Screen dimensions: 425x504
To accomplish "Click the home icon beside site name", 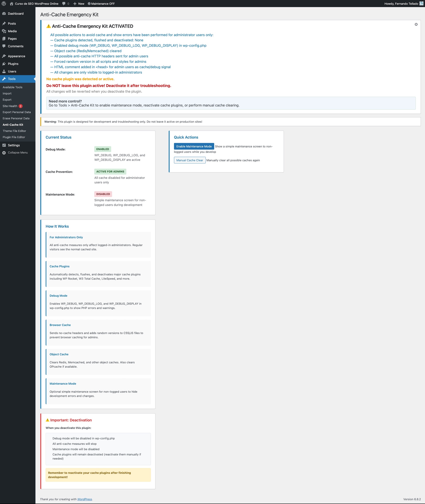I will (x=11, y=4).
